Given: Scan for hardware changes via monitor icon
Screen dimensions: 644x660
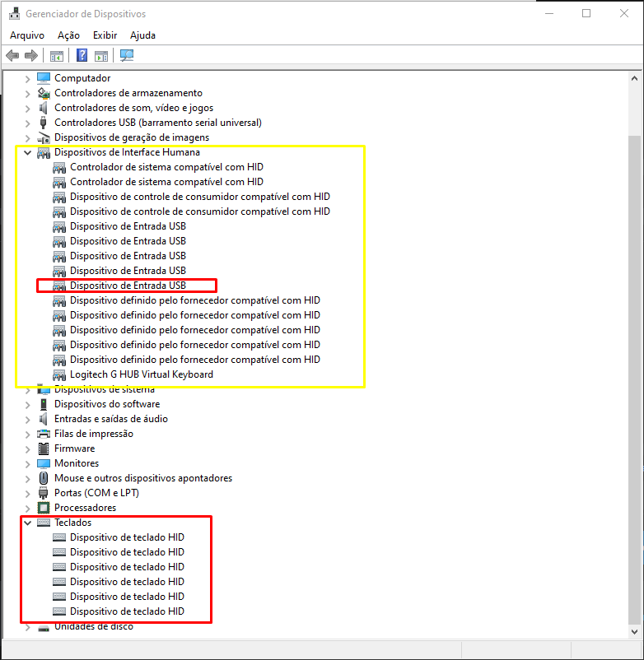Looking at the screenshot, I should [x=126, y=56].
